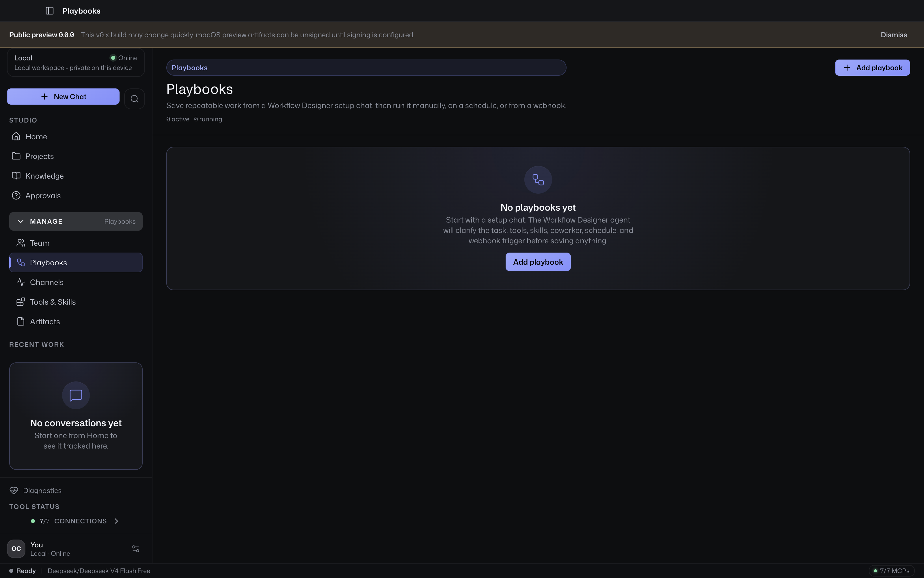The image size is (924, 578).
Task: Click the Home house icon
Action: click(x=16, y=136)
